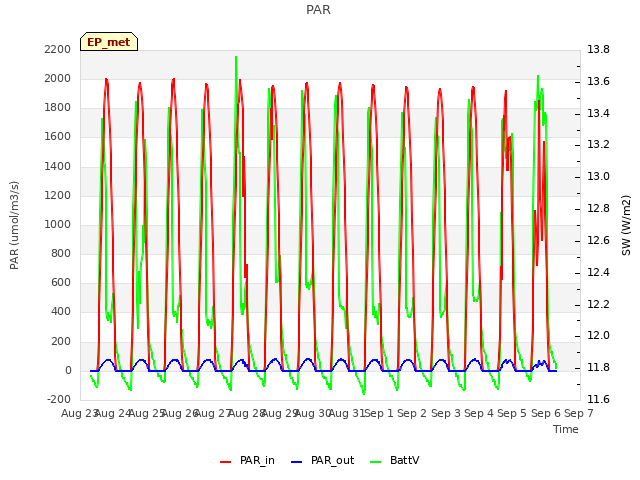
Task: Click the PAR_out legend entry
Action: tap(322, 460)
